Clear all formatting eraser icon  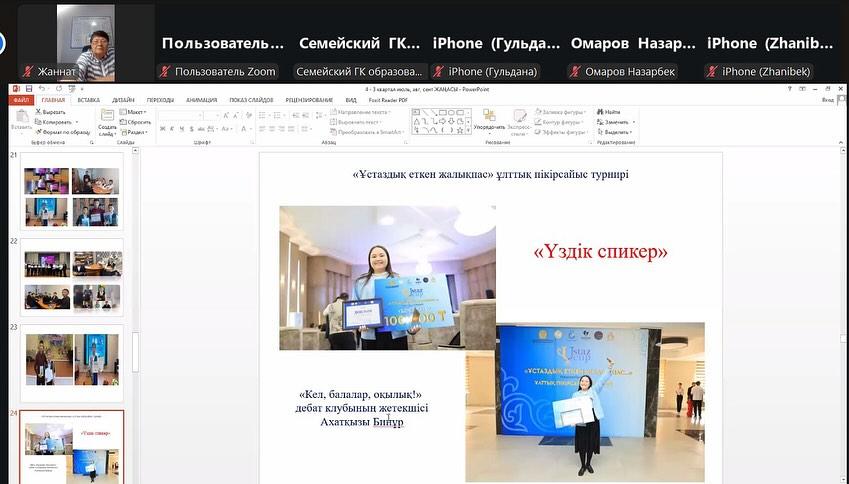pyautogui.click(x=249, y=115)
